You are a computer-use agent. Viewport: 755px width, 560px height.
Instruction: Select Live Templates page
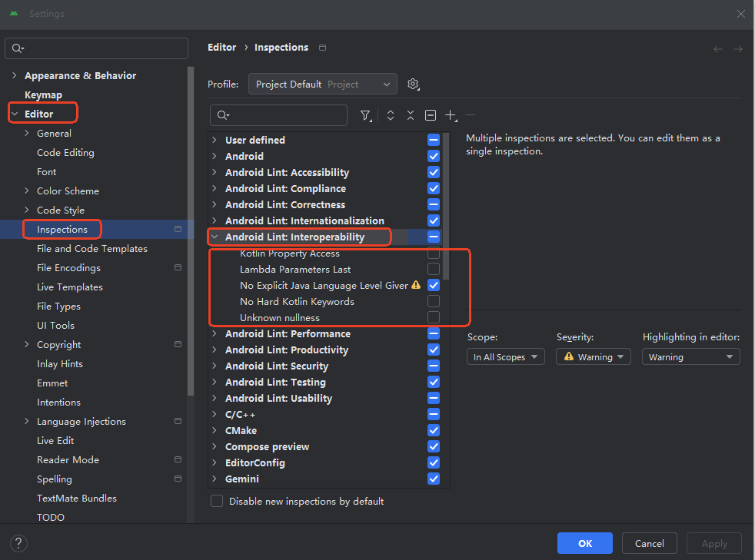(x=70, y=287)
